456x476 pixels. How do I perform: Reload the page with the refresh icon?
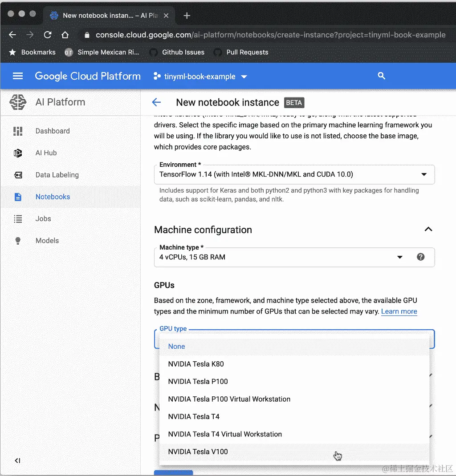(x=48, y=35)
